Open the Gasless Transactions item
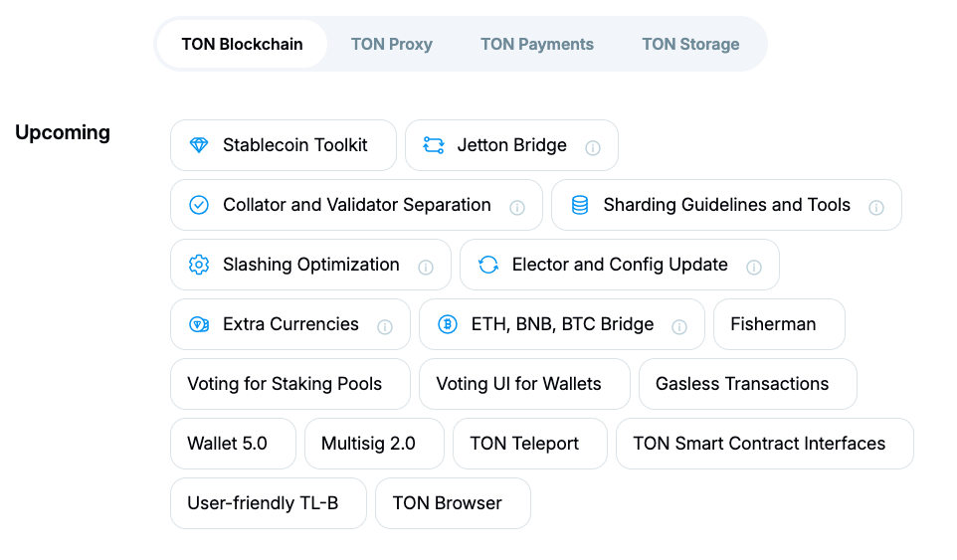 coord(742,384)
